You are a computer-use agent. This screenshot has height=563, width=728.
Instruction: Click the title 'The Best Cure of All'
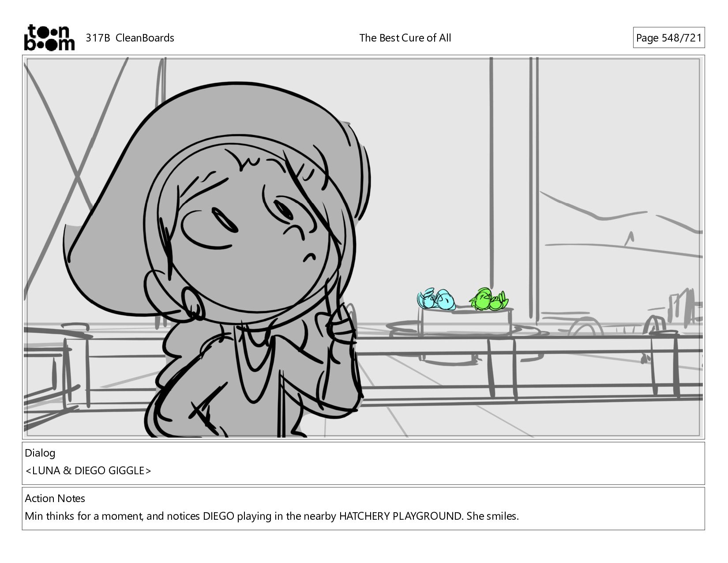point(405,38)
